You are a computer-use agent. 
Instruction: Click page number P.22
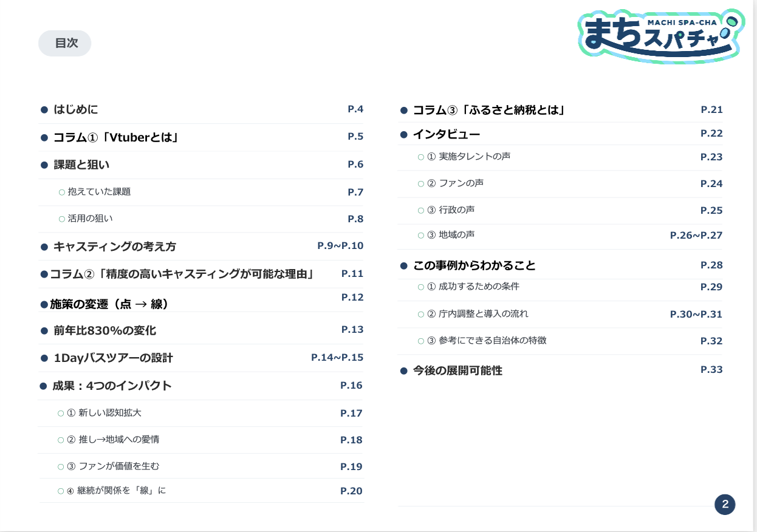point(711,134)
